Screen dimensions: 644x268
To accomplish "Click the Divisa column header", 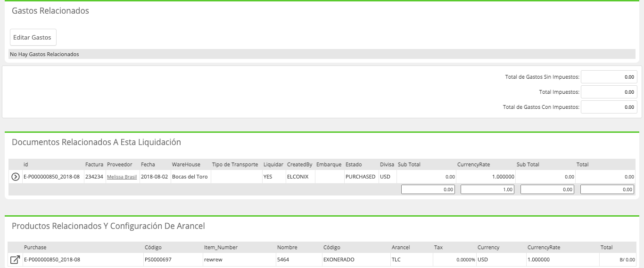I will coord(387,164).
